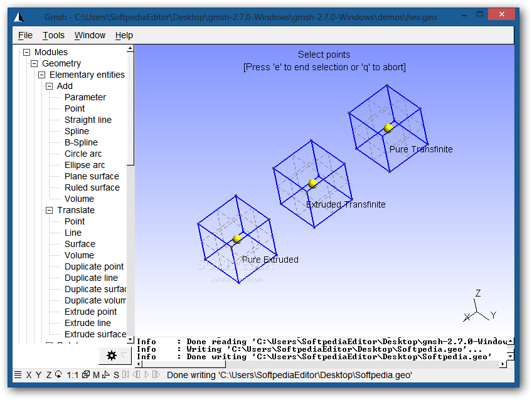
Task: Select Point under Translate
Action: pyautogui.click(x=75, y=221)
